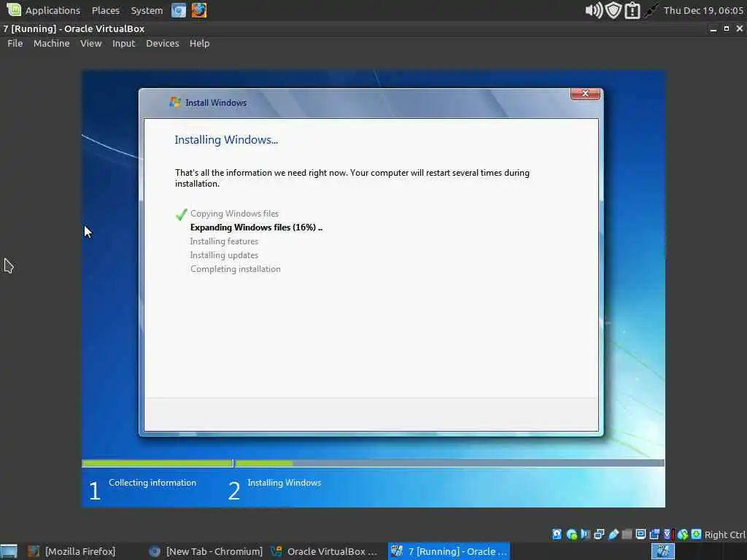Click the green checkmark beside Copying Windows files
Screen dimensions: 747x560
pos(181,214)
